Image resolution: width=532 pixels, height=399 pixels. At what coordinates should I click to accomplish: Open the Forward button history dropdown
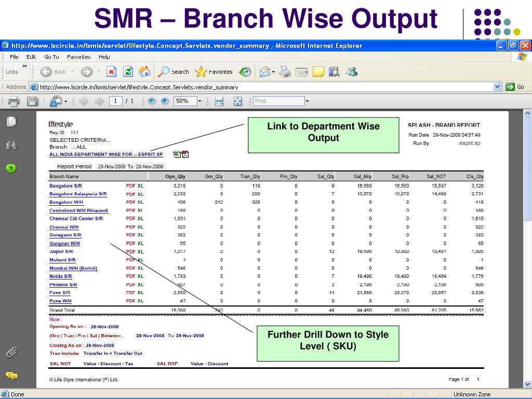click(x=99, y=72)
